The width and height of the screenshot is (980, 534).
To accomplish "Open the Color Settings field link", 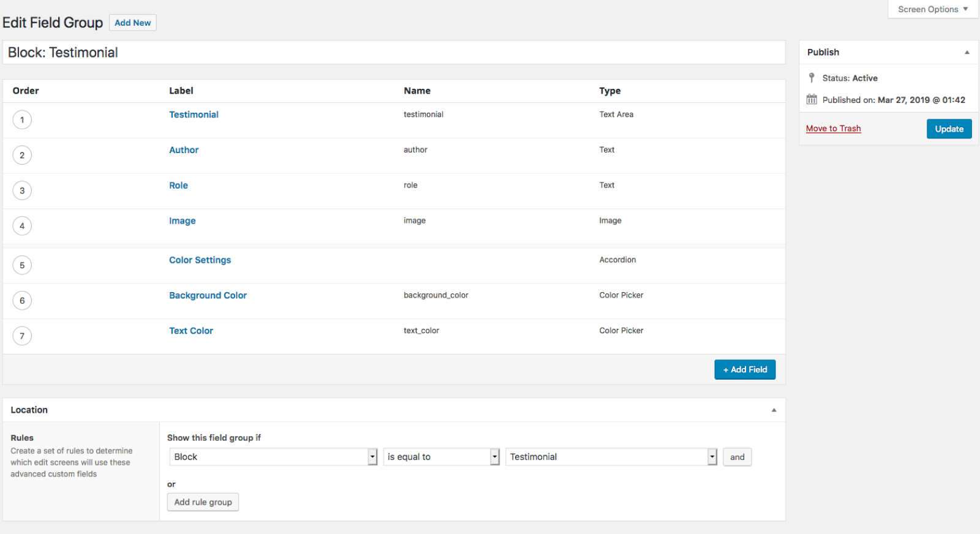I will [x=200, y=260].
